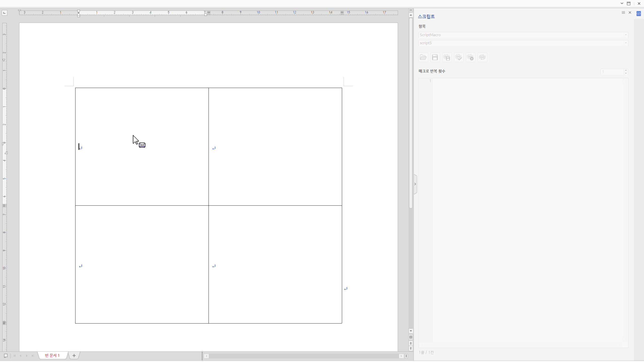Click the macro repeat count input field

click(612, 72)
